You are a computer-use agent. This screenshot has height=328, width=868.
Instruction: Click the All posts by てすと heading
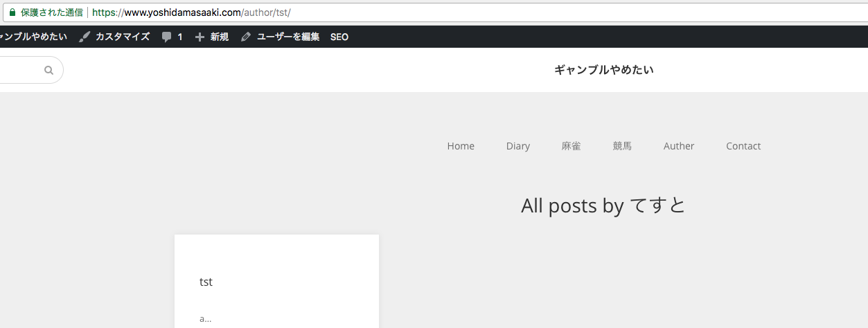tap(603, 206)
